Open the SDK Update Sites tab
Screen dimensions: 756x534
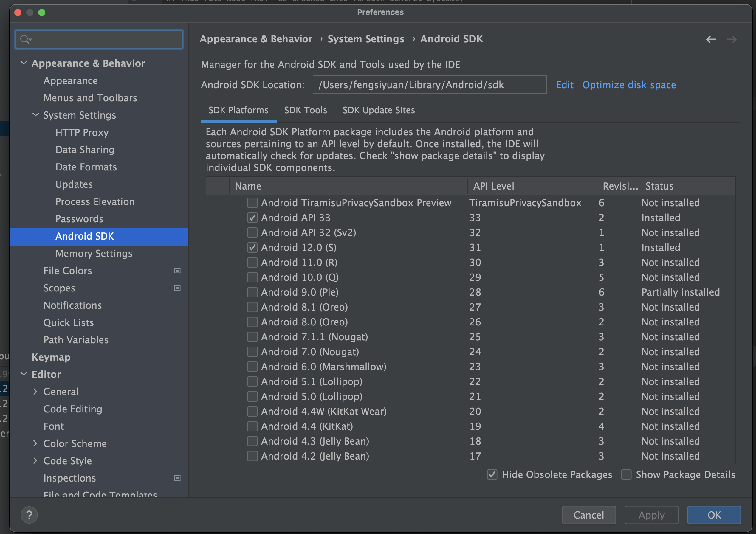pyautogui.click(x=378, y=110)
